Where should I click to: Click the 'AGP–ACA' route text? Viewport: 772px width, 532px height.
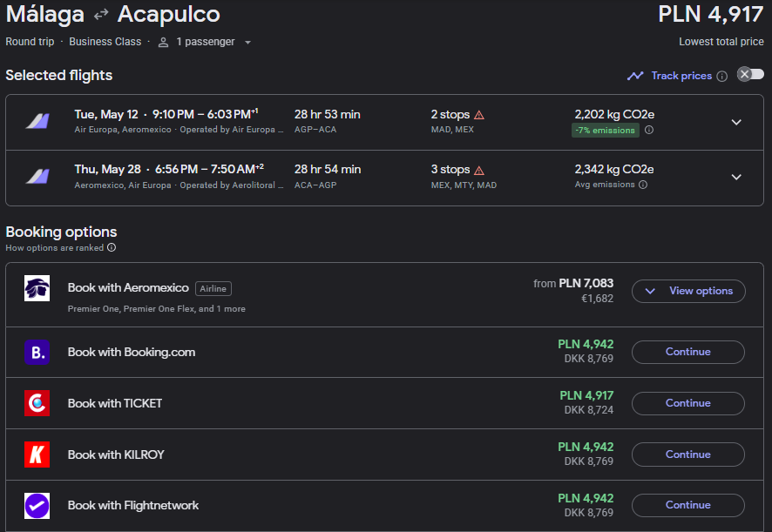[315, 130]
